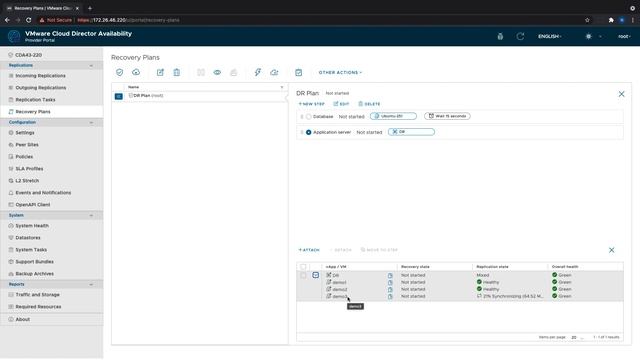Open System Health in sidebar
The image size is (640, 360).
pos(32,225)
